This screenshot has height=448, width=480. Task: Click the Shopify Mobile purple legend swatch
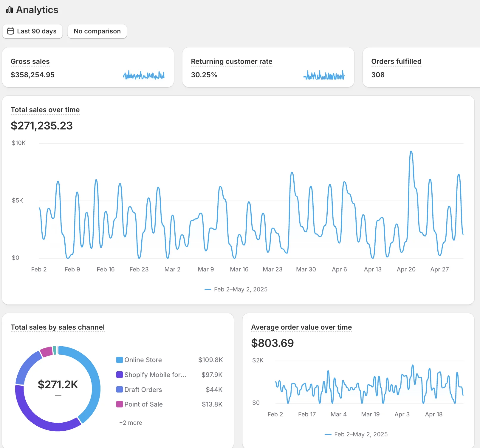(120, 375)
